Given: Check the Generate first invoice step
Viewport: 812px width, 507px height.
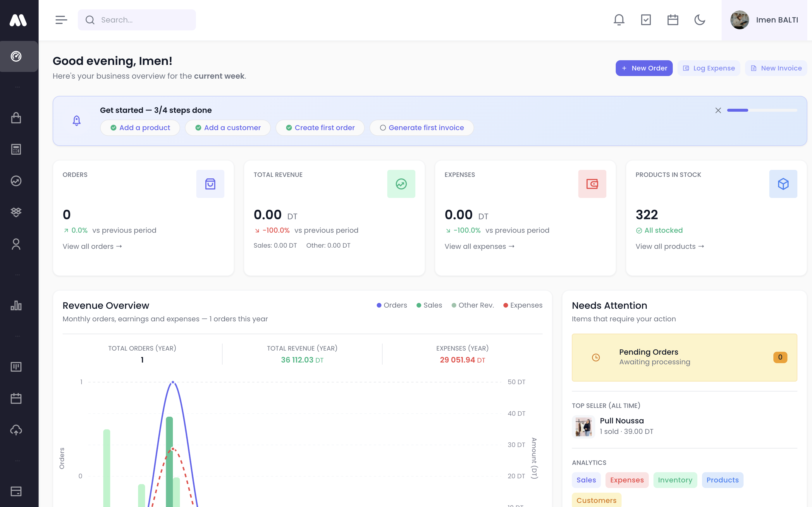Looking at the screenshot, I should 422,127.
